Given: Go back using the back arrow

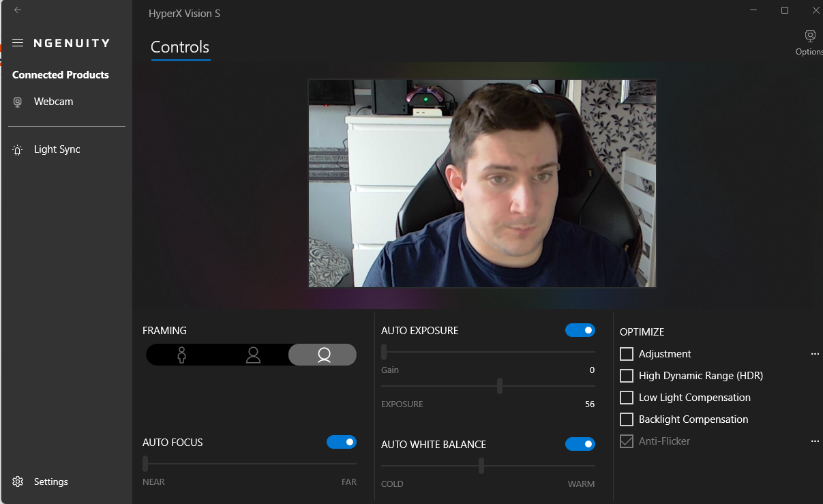Looking at the screenshot, I should tap(18, 10).
